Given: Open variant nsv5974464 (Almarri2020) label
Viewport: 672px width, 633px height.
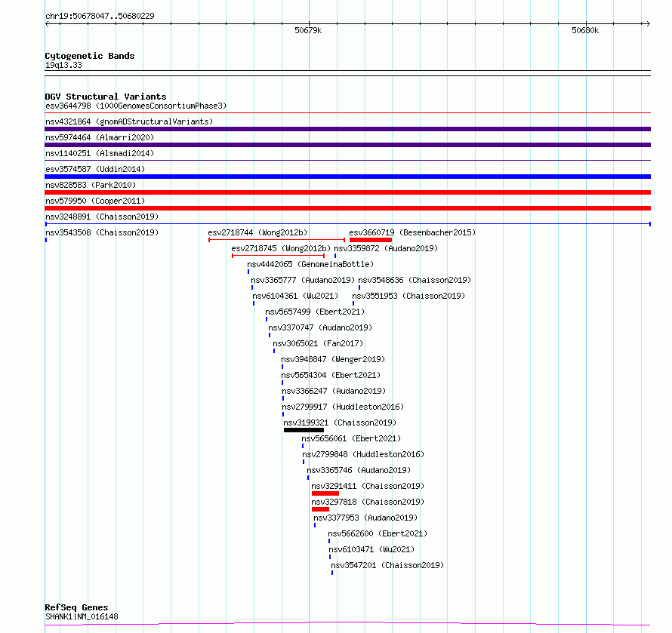Looking at the screenshot, I should click(x=100, y=137).
